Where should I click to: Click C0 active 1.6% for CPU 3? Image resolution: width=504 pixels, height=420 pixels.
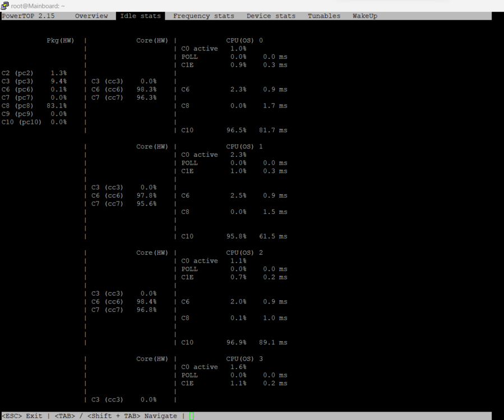click(x=214, y=367)
